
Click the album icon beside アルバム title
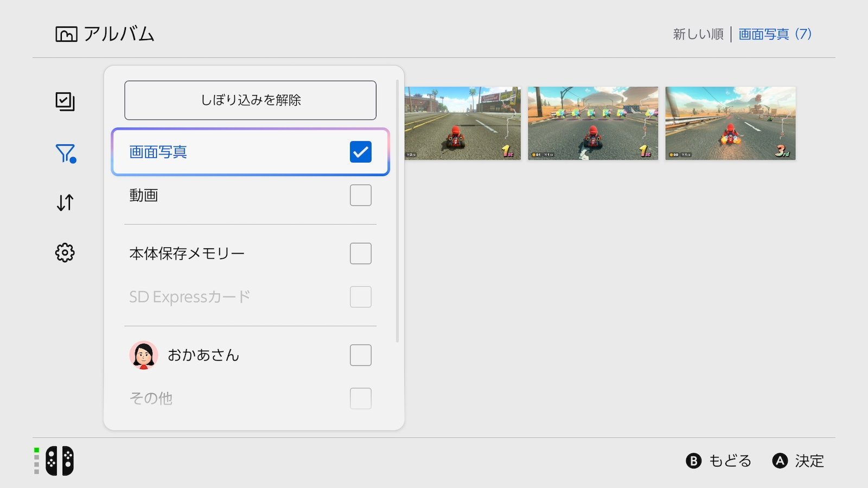(66, 34)
